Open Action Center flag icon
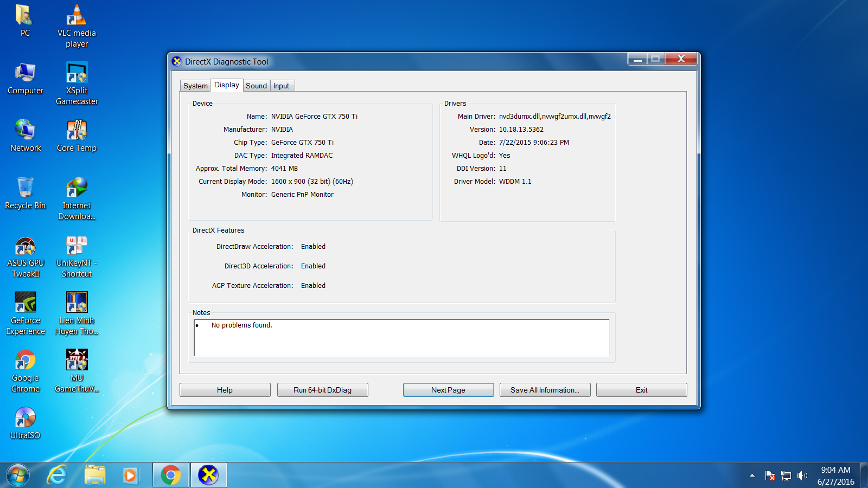This screenshot has height=488, width=868. [770, 476]
